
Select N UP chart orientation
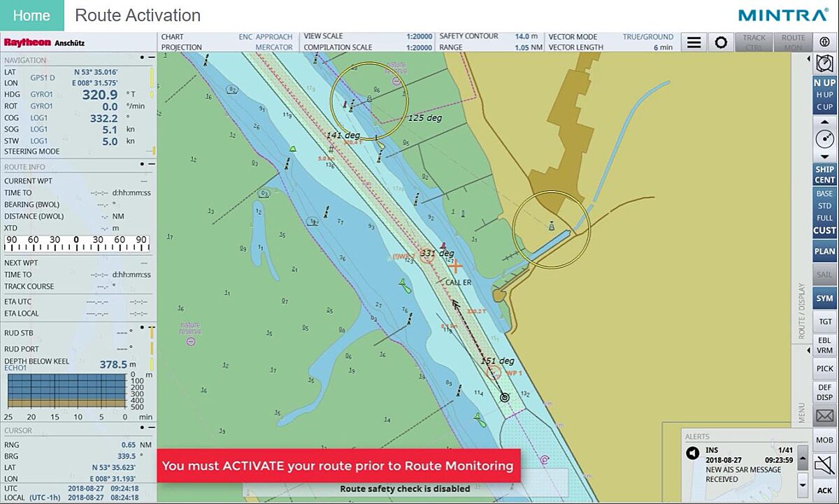pyautogui.click(x=825, y=82)
